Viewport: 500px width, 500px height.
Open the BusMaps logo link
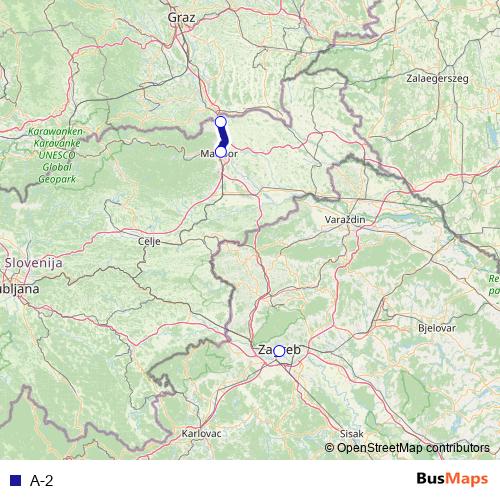tap(452, 479)
